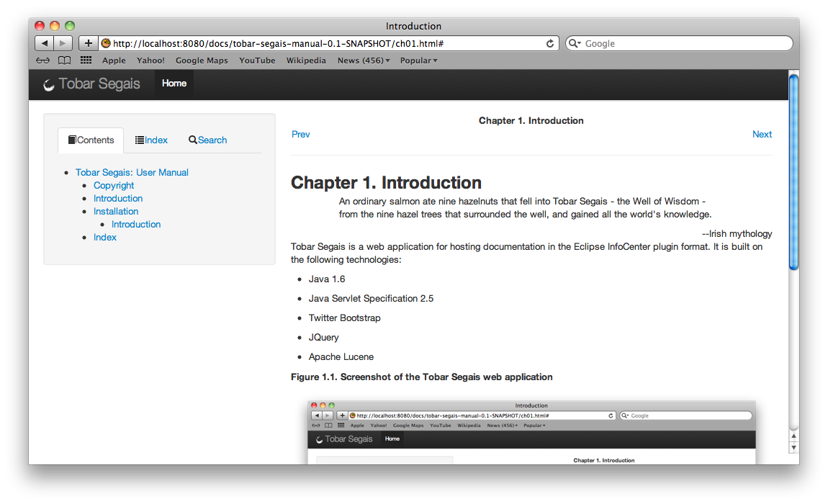The image size is (828, 504).
Task: Open the Copyright contents entry
Action: click(x=114, y=186)
